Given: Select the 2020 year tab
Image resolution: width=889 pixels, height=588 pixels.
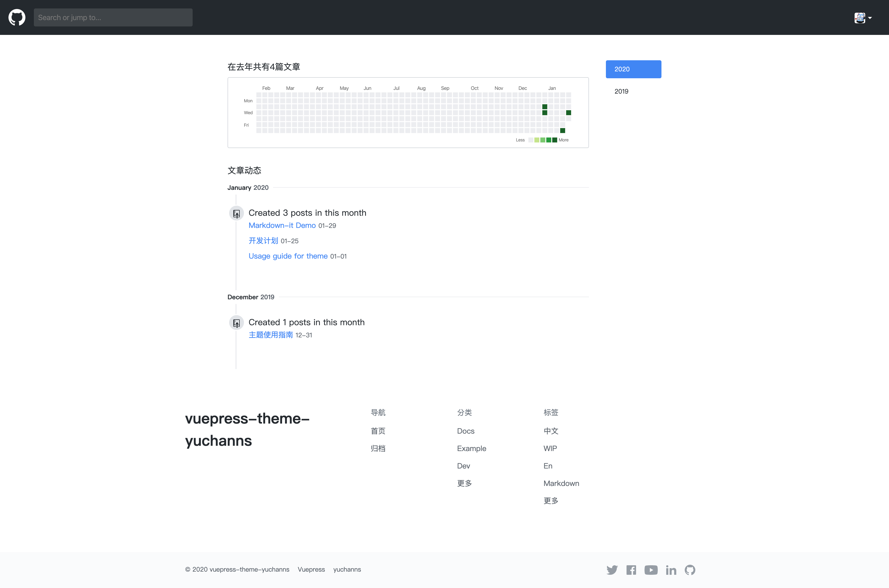Looking at the screenshot, I should point(633,69).
